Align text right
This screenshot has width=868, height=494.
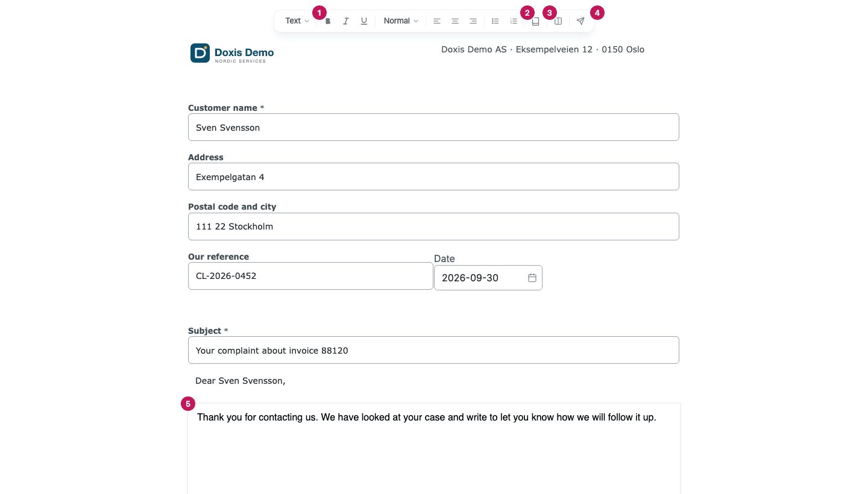coord(473,21)
